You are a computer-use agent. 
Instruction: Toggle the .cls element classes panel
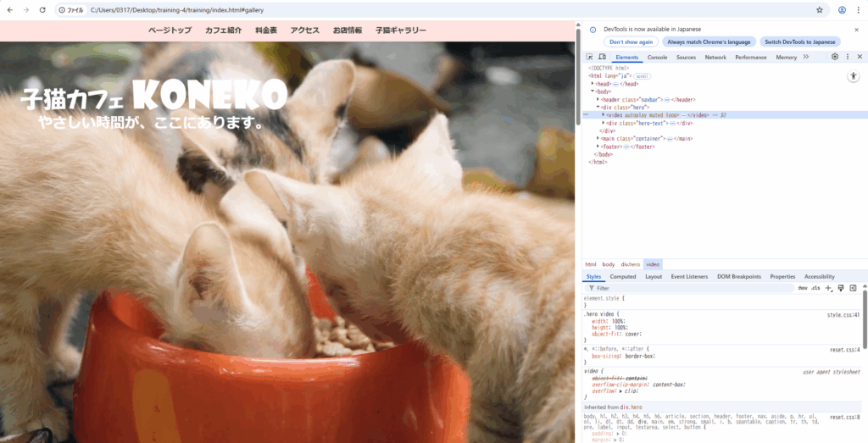point(815,288)
